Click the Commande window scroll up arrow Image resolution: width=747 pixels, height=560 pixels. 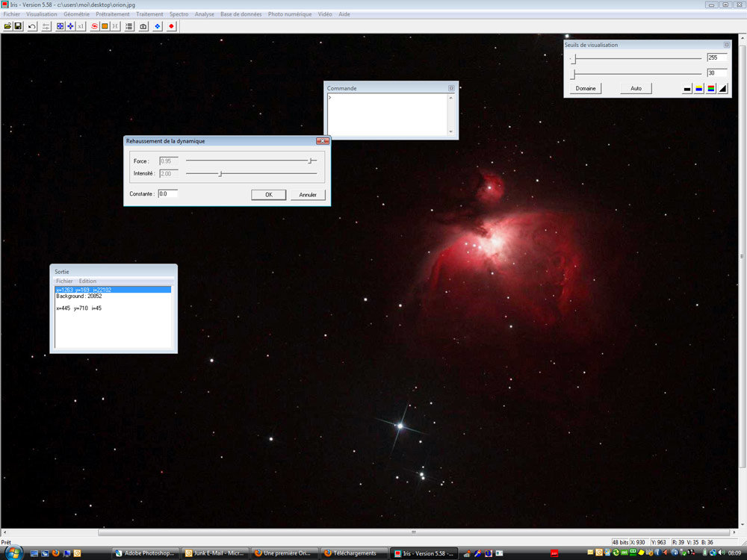(x=450, y=98)
